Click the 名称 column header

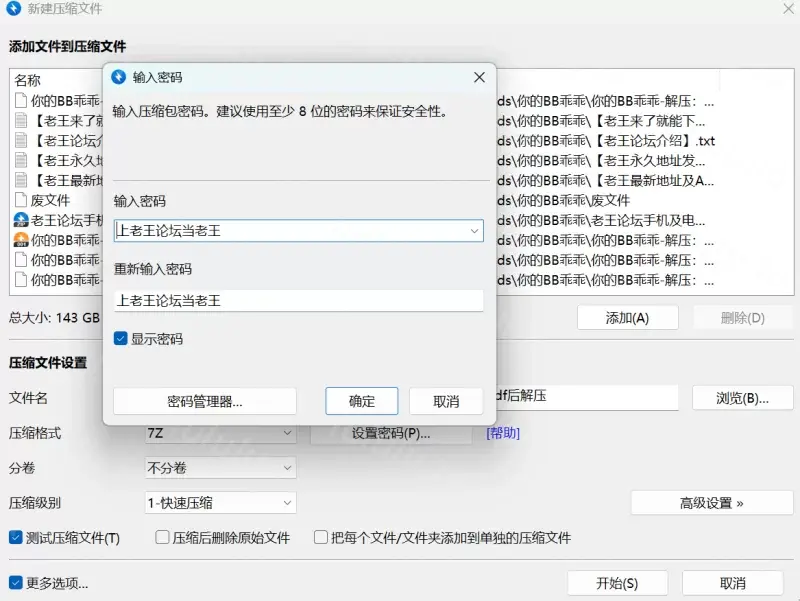point(28,80)
